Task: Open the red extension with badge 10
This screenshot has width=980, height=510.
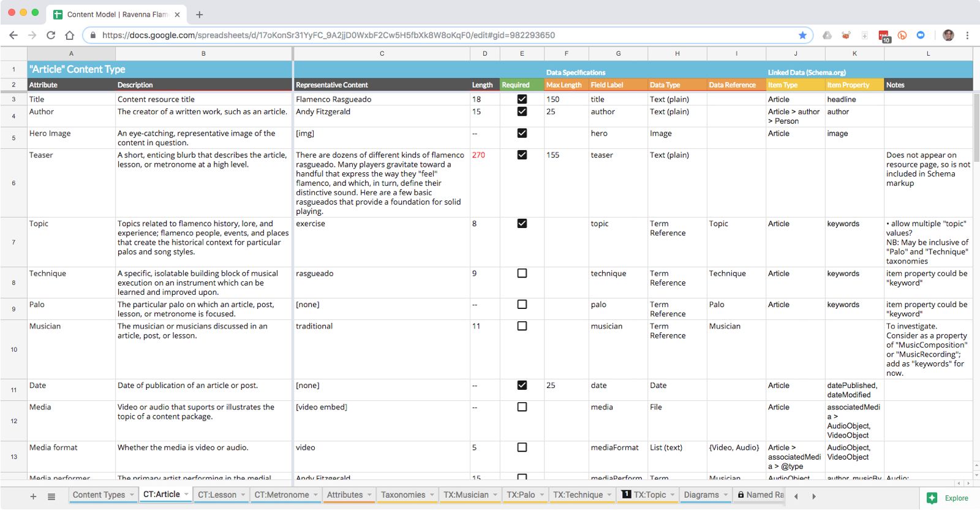Action: pos(884,36)
